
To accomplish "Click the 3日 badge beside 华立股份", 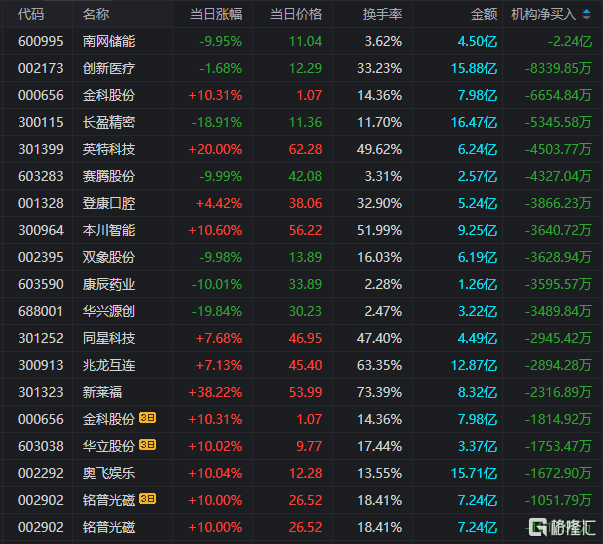I will click(148, 445).
